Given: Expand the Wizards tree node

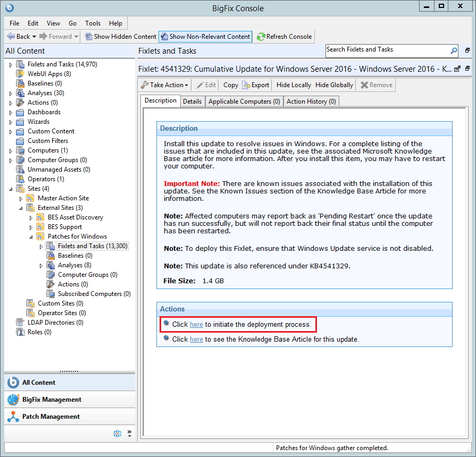Looking at the screenshot, I should coord(11,122).
